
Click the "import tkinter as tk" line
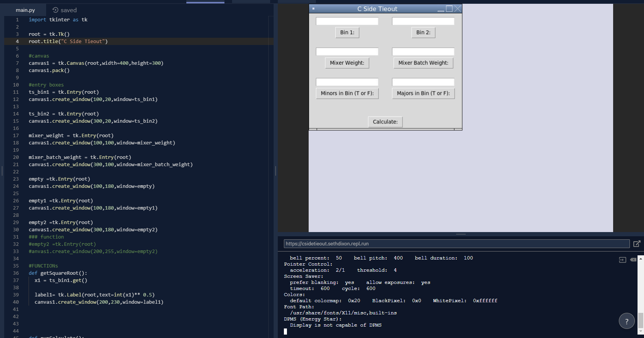58,20
